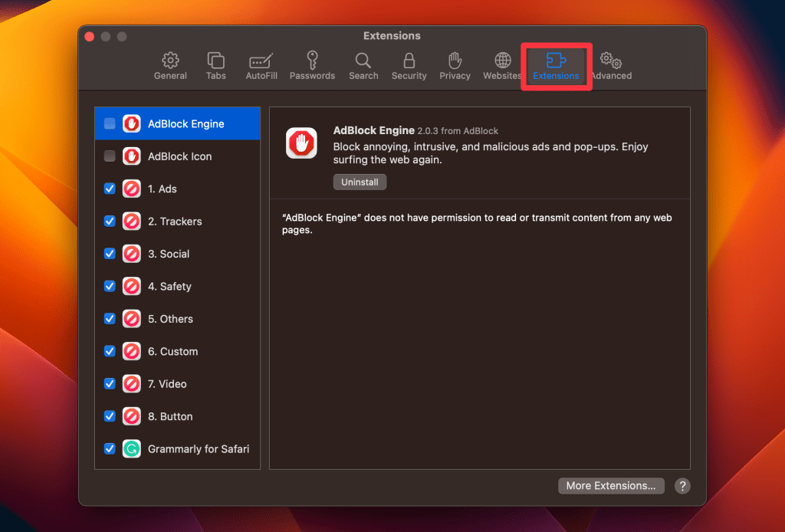Turn off Grammarly for Safari checkbox
The width and height of the screenshot is (785, 532).
click(x=110, y=449)
